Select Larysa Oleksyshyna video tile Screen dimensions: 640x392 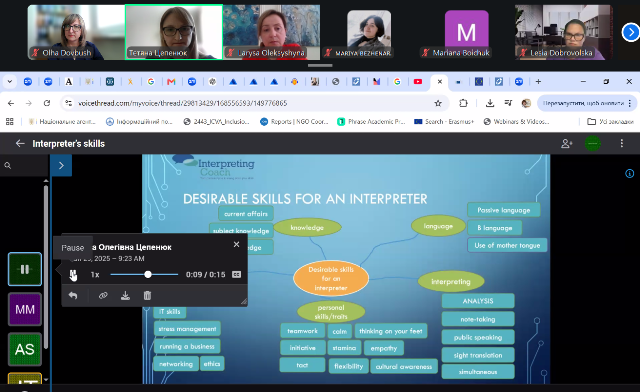click(x=271, y=32)
